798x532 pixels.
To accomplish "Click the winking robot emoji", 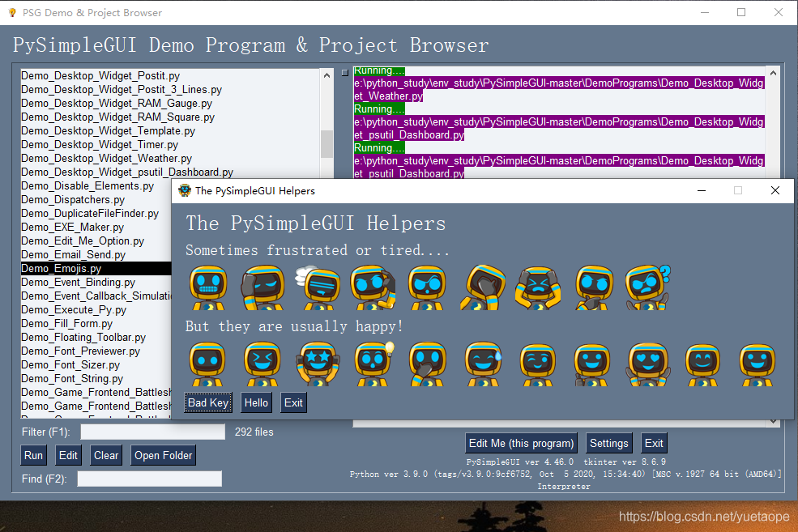I will (538, 364).
